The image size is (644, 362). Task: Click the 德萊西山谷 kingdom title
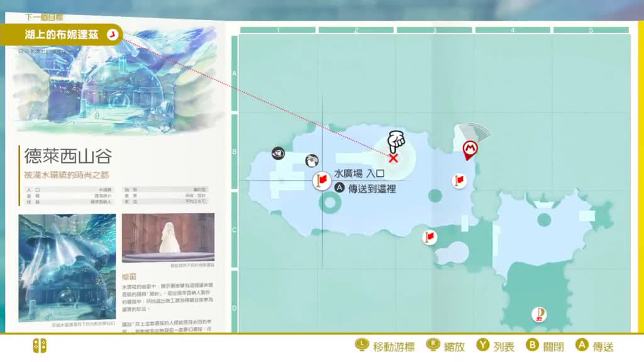point(68,156)
